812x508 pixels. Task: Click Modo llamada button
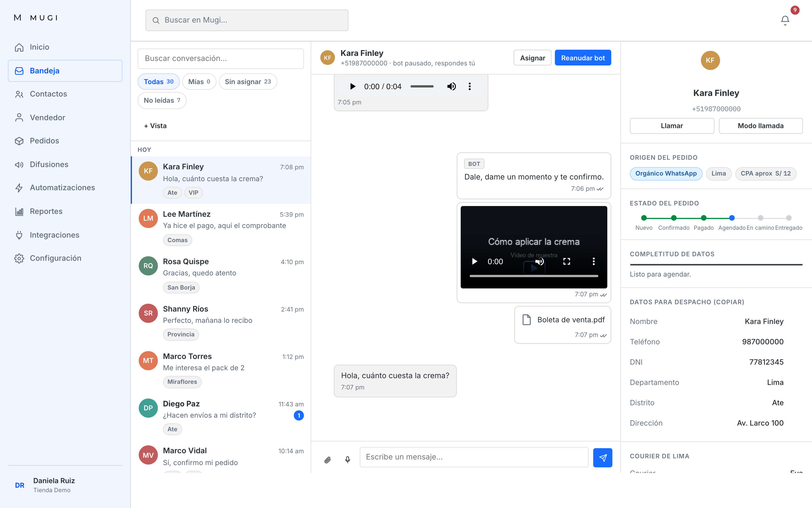(x=760, y=126)
